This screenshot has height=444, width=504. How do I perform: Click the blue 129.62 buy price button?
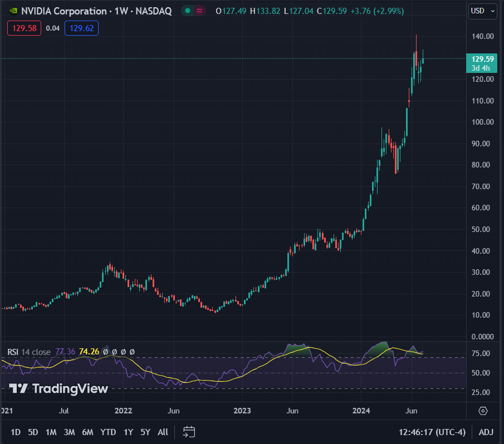click(81, 27)
